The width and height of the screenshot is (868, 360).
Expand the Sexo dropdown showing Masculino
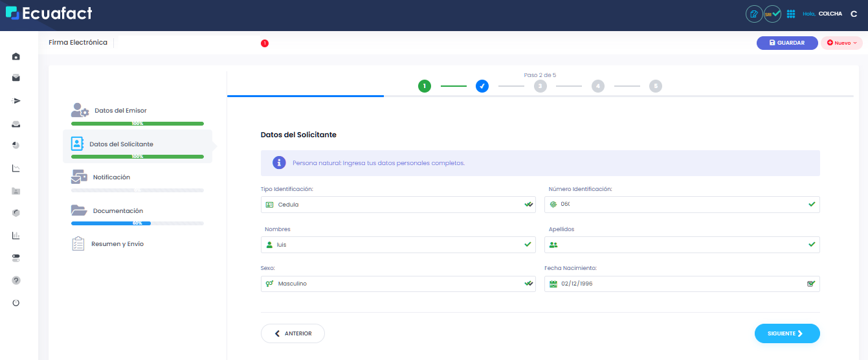(397, 284)
